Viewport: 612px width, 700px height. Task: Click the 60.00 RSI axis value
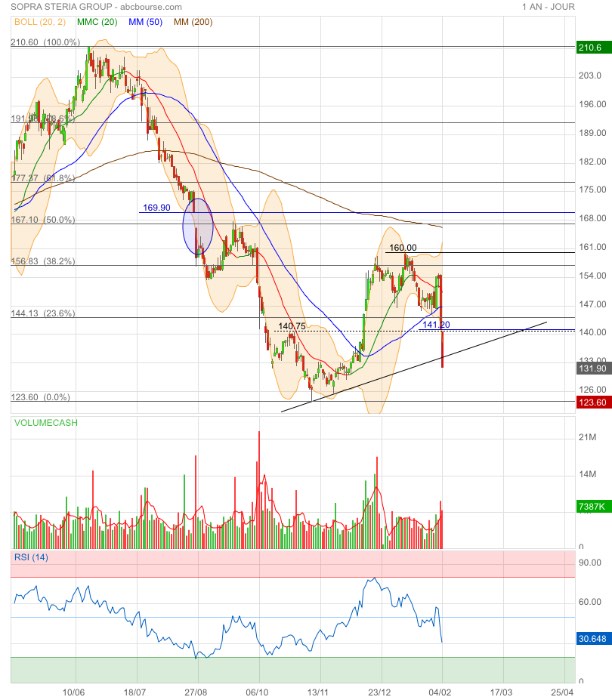pos(590,602)
